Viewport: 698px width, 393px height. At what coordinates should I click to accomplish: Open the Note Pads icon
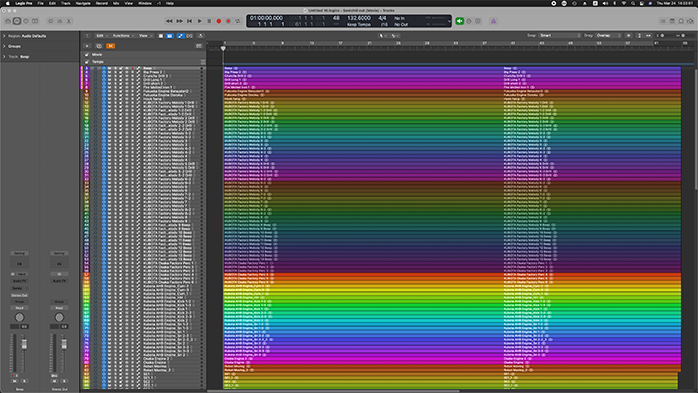click(x=672, y=21)
